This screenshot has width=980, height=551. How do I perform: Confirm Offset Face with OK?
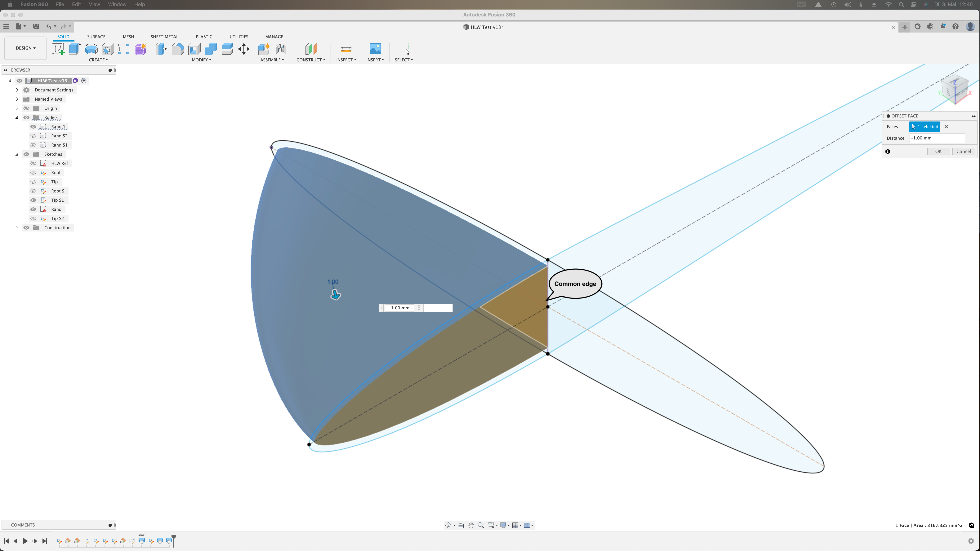938,151
